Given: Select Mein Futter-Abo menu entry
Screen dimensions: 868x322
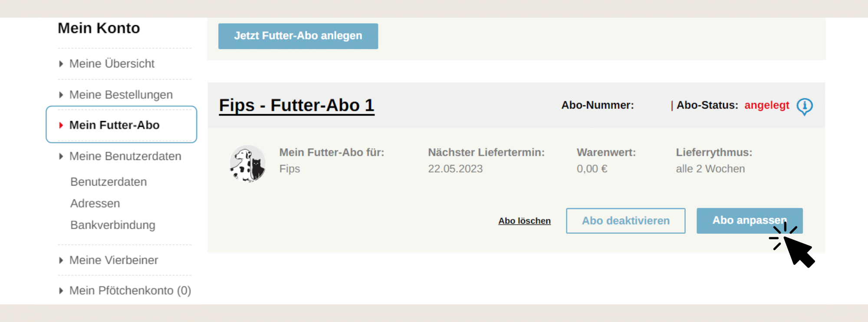Looking at the screenshot, I should [x=115, y=125].
